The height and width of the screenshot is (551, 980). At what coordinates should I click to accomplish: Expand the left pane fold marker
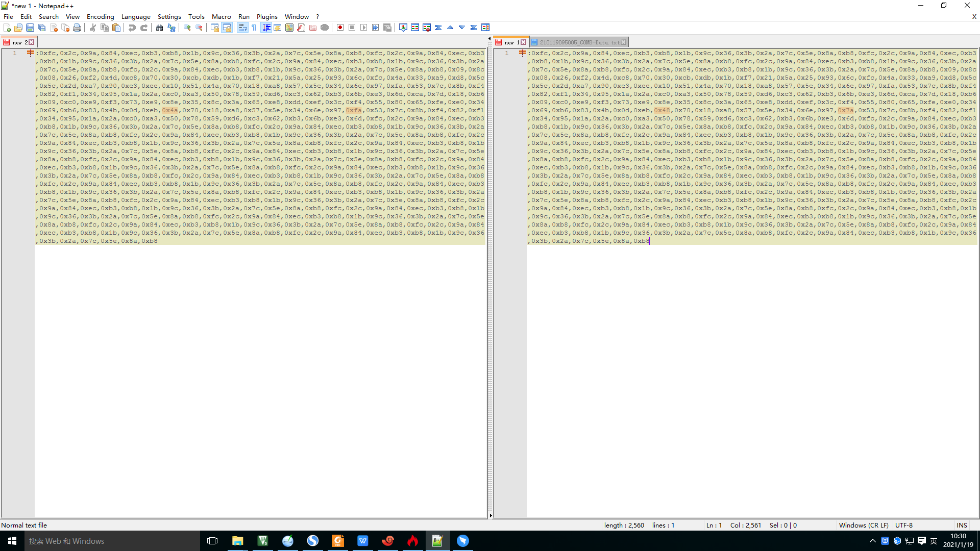coord(31,53)
